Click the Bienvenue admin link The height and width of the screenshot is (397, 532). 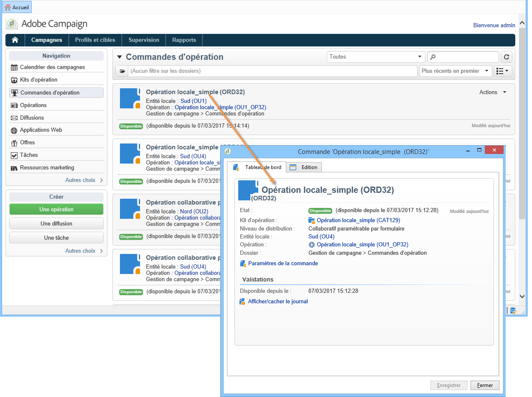[494, 25]
